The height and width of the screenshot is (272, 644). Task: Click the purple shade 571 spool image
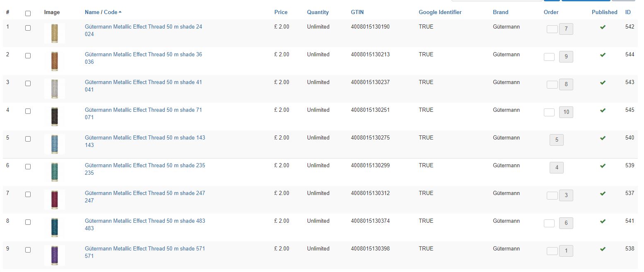[55, 255]
